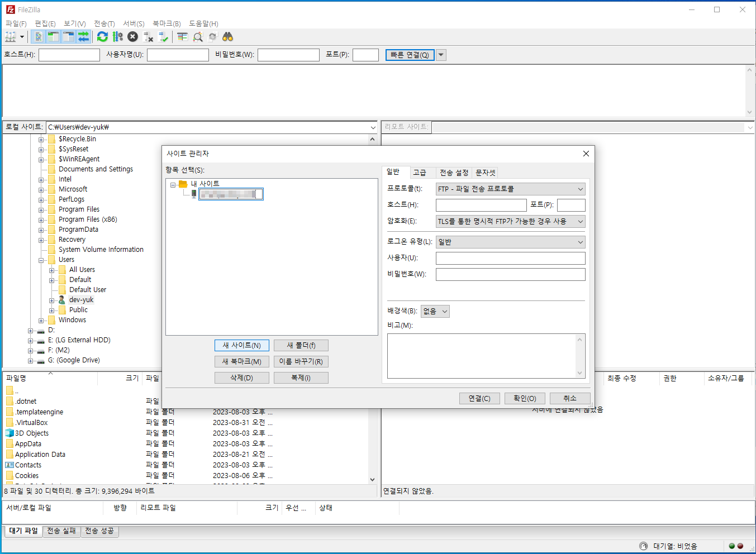Click the 새 폴더(F) button
Viewport: 756px width, 554px height.
pos(301,346)
